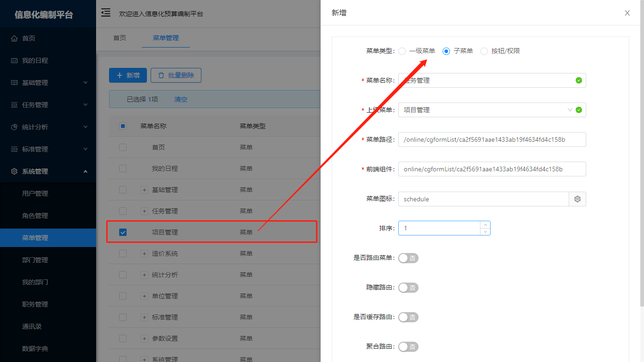The width and height of the screenshot is (644, 362).
Task: Expand the 参数设置 table row
Action: 144,338
